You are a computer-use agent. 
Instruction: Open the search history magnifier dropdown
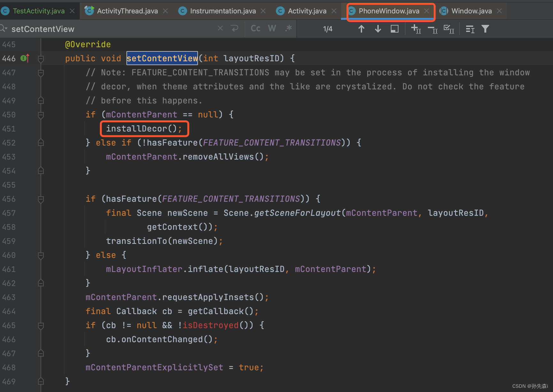coord(4,29)
